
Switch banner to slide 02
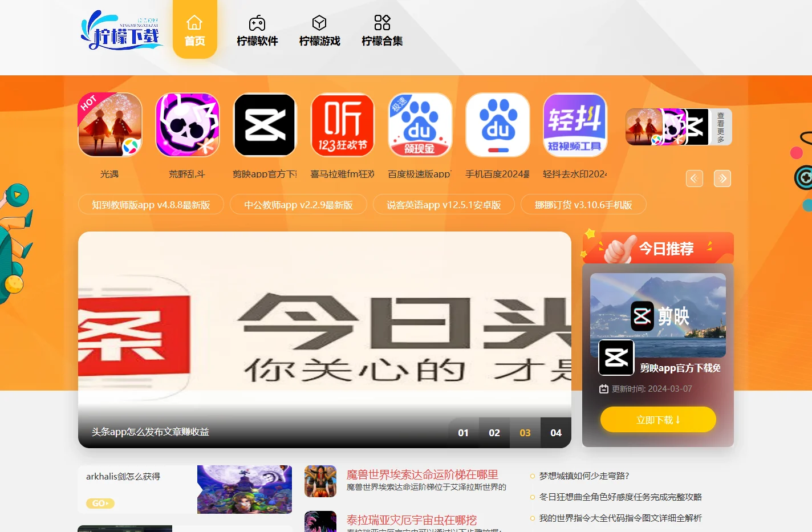[494, 433]
